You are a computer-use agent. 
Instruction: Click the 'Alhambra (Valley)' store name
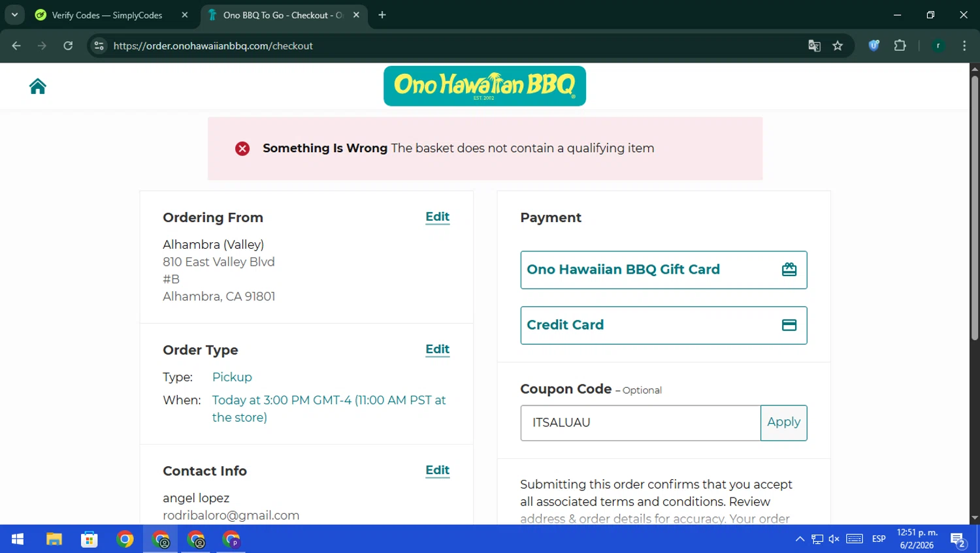click(213, 245)
